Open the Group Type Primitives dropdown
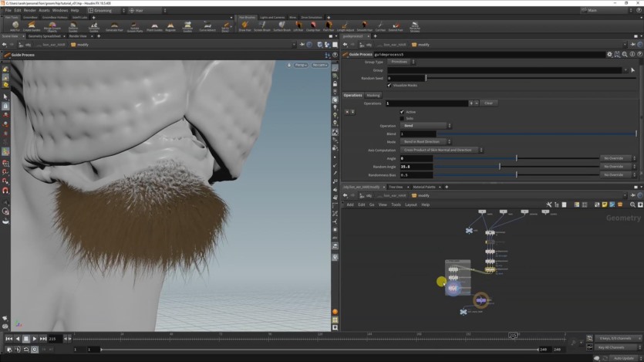Image resolution: width=644 pixels, height=362 pixels. pos(401,62)
